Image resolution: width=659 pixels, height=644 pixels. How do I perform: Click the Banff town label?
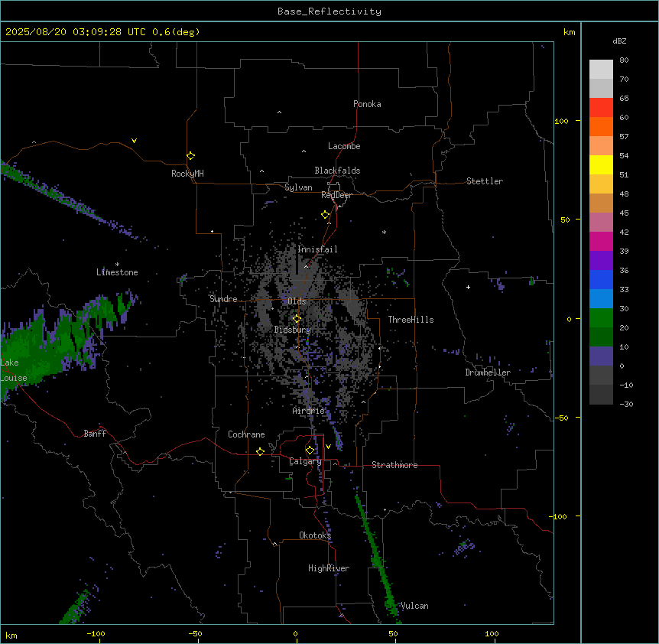[95, 434]
